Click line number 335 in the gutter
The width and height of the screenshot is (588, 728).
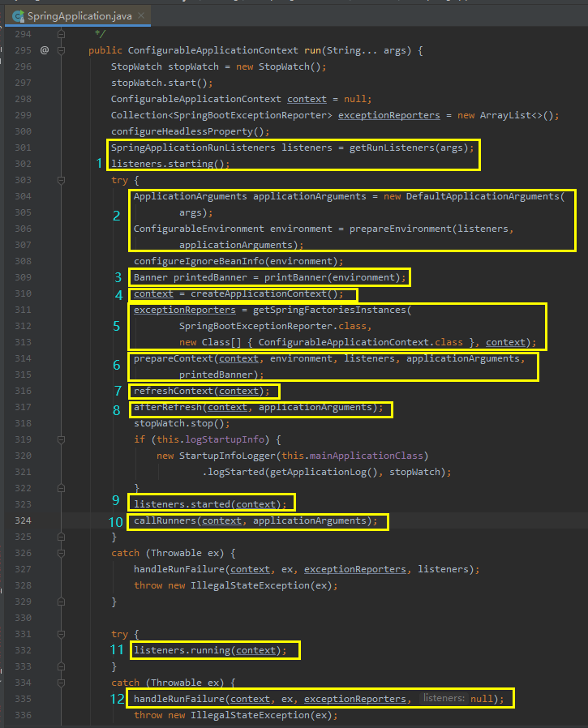(23, 699)
